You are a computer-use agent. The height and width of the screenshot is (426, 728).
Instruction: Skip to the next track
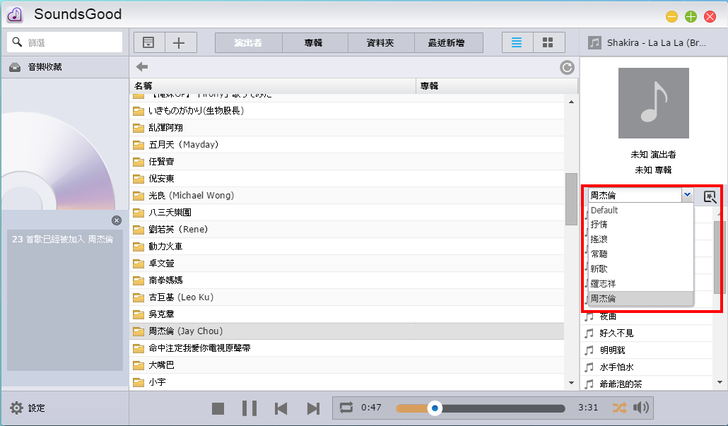coord(313,408)
